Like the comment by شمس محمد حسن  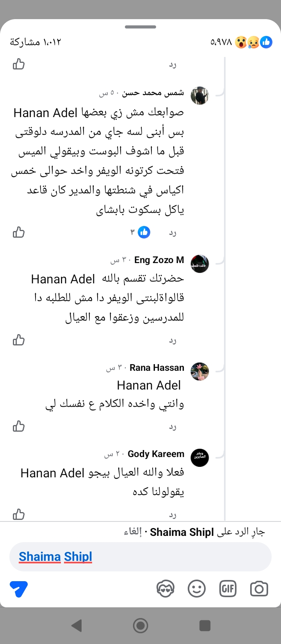tap(19, 233)
